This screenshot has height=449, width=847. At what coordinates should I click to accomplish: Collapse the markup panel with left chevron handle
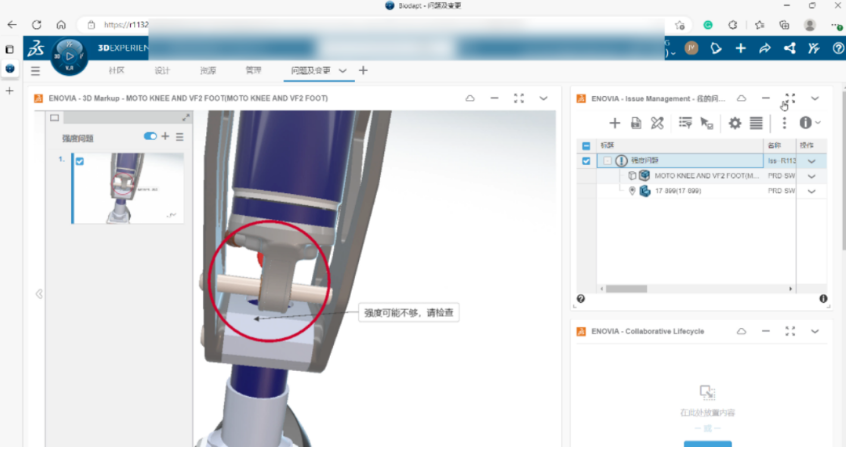[x=39, y=294]
